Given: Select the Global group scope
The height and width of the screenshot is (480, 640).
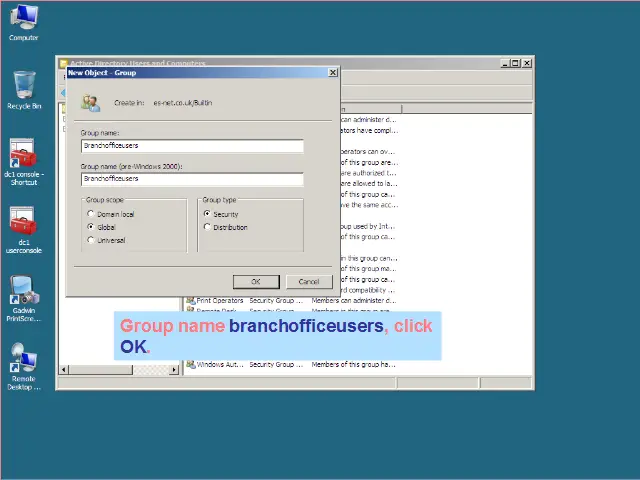Looking at the screenshot, I should [x=91, y=227].
